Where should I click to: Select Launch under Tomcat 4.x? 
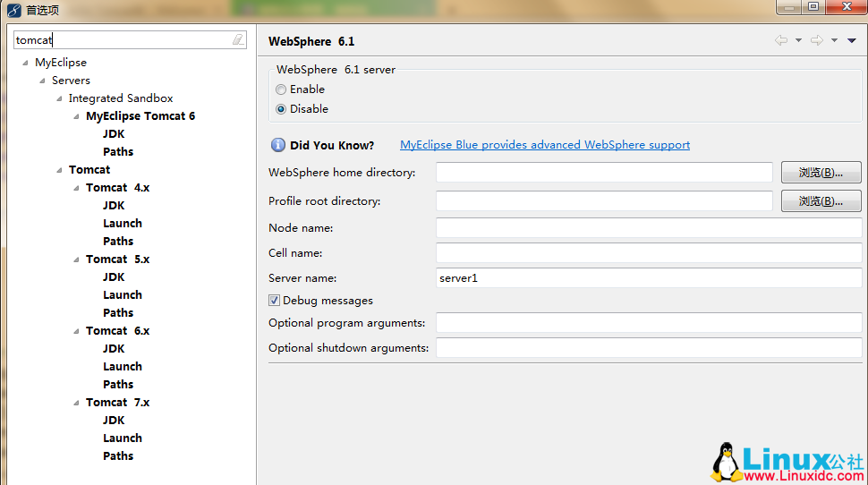tap(123, 223)
